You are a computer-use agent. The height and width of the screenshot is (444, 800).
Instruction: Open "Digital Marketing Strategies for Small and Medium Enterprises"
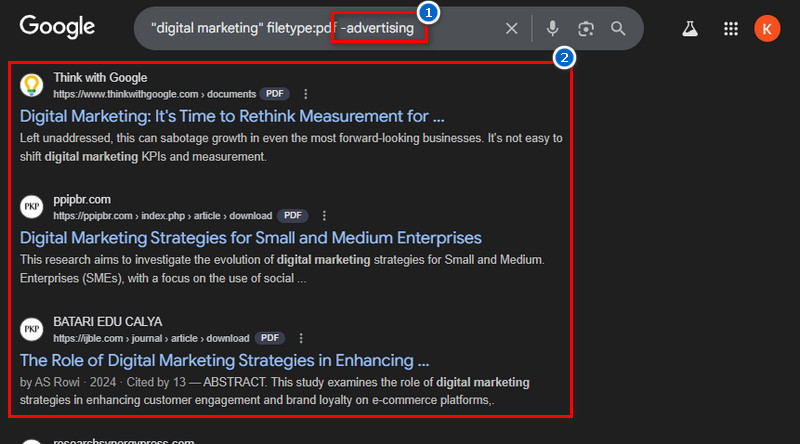click(251, 237)
